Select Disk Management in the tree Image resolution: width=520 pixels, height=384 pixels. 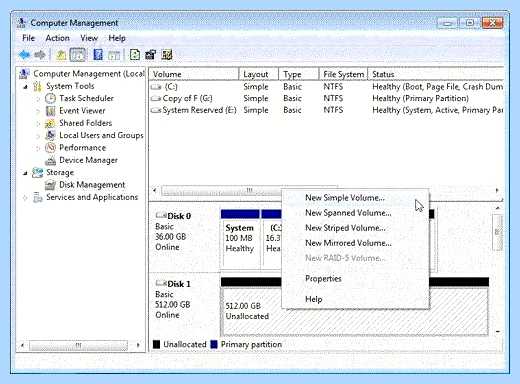pyautogui.click(x=92, y=185)
